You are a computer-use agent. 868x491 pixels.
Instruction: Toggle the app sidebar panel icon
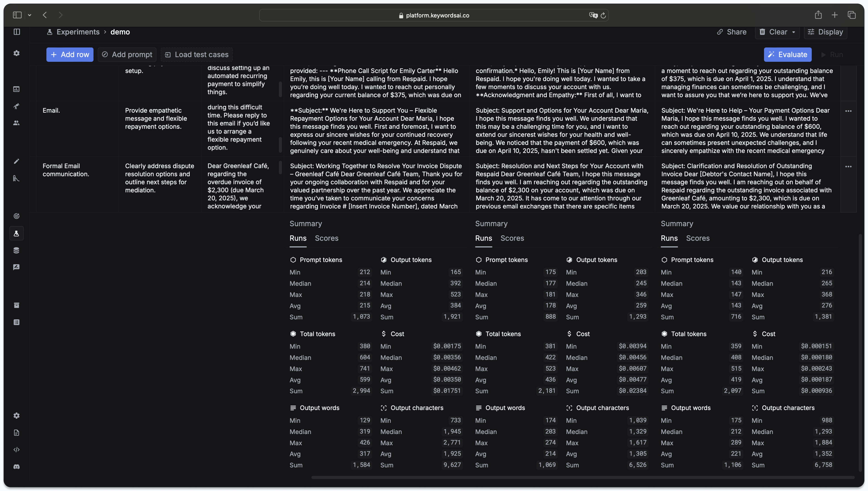tap(17, 32)
